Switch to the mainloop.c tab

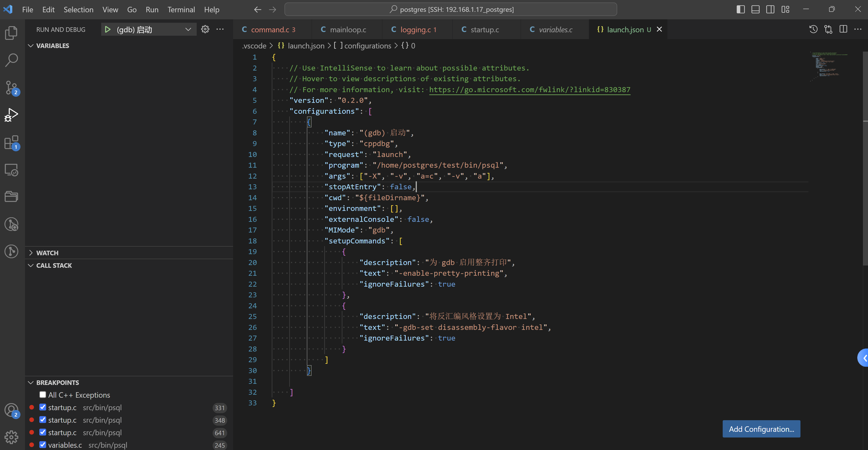click(x=348, y=30)
